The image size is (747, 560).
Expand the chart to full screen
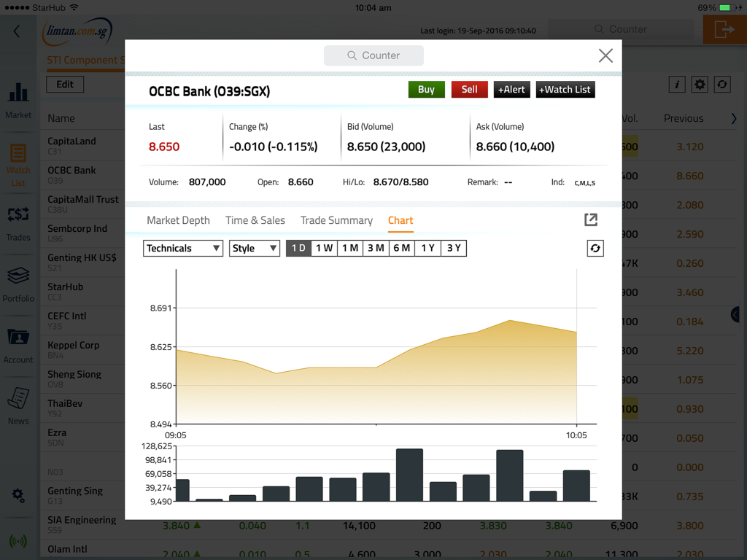tap(591, 219)
